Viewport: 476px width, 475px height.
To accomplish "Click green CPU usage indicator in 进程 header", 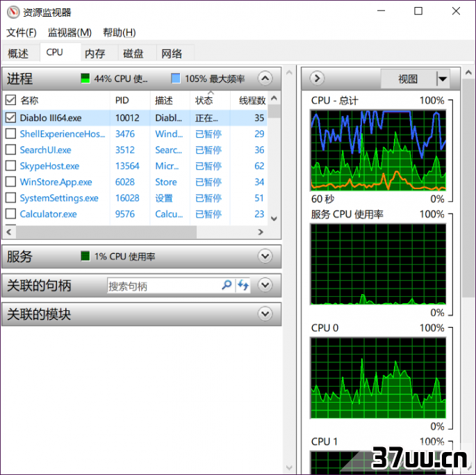I will coord(85,79).
